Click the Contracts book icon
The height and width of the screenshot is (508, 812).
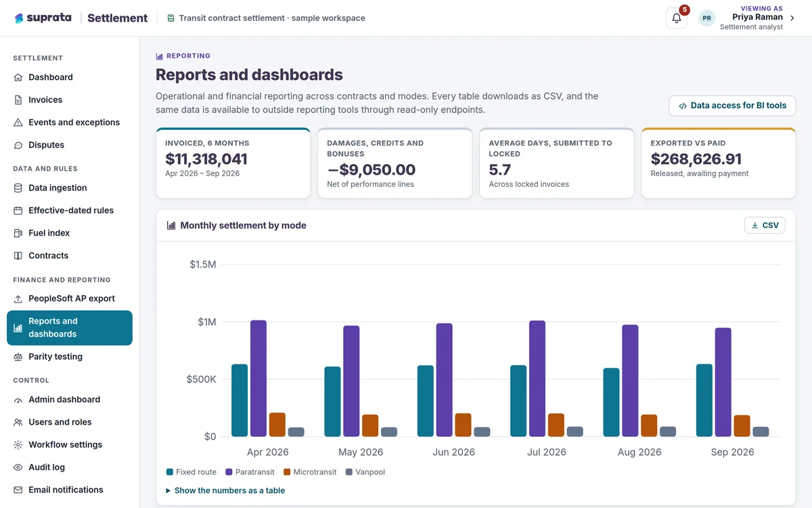click(x=18, y=255)
